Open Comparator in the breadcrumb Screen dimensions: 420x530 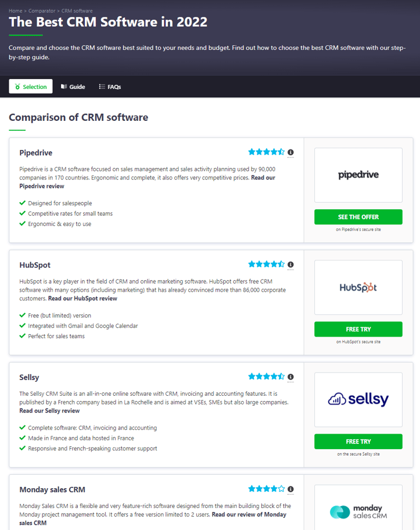[x=42, y=11]
